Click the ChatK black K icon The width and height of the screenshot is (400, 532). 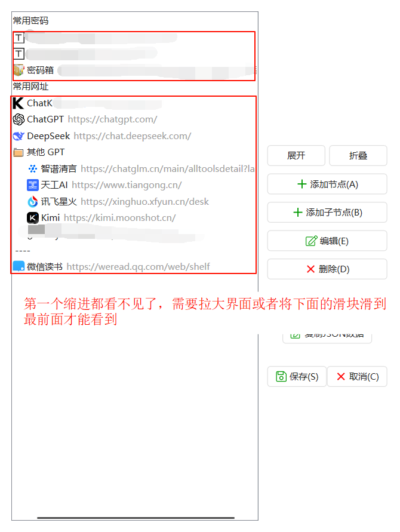tap(19, 103)
